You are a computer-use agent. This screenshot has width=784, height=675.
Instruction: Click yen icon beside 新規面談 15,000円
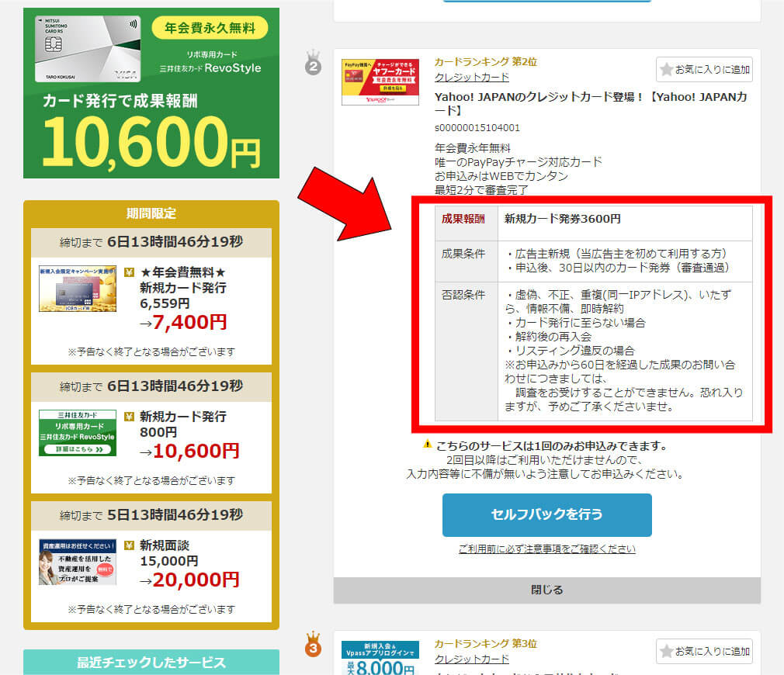[129, 545]
